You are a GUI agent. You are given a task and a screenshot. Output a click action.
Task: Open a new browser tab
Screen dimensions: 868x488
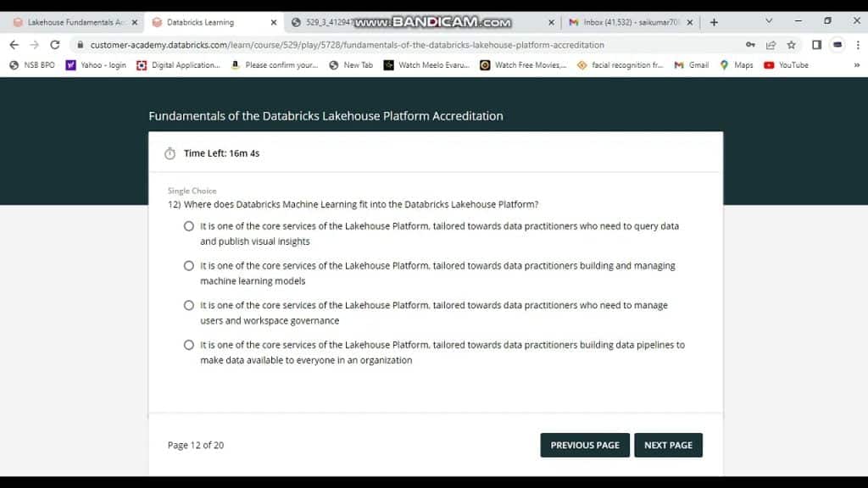point(714,22)
